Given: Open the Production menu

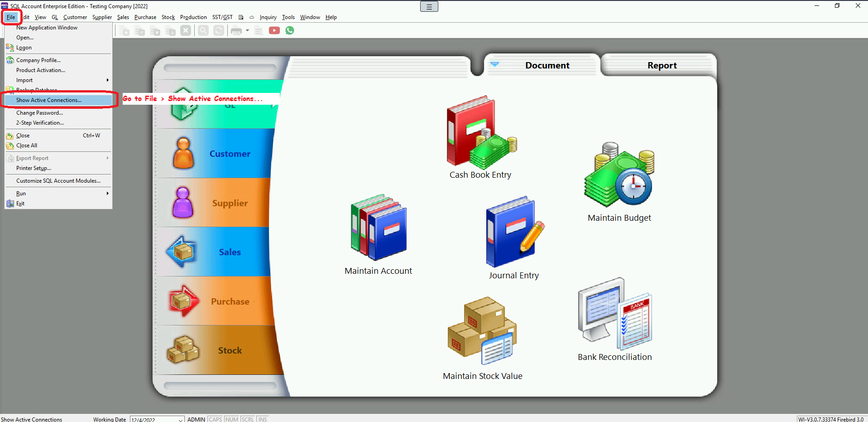Looking at the screenshot, I should [193, 17].
